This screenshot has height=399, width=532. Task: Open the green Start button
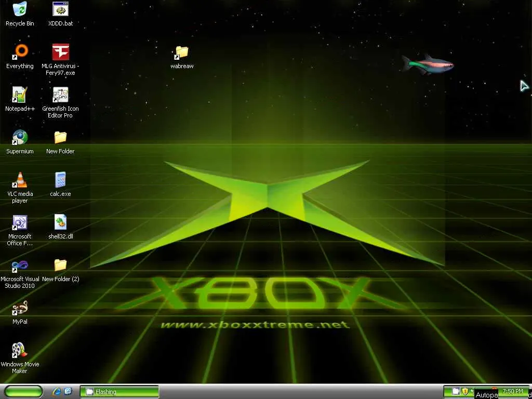(x=23, y=392)
